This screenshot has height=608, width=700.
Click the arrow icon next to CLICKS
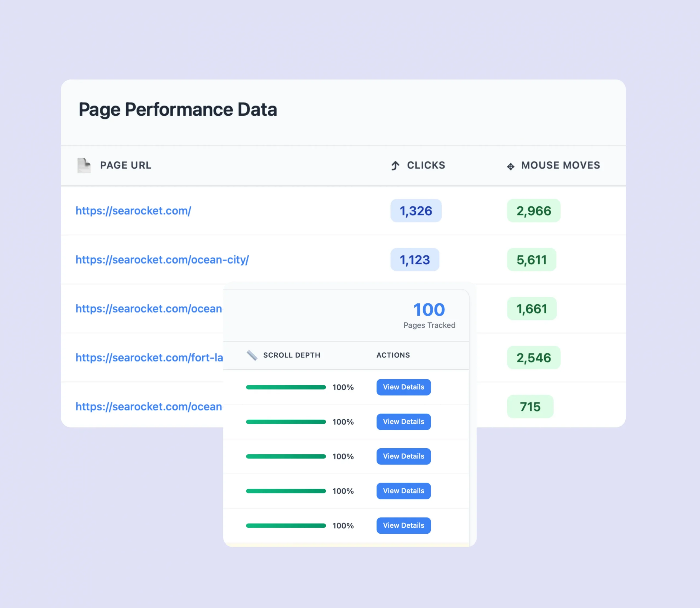(395, 166)
